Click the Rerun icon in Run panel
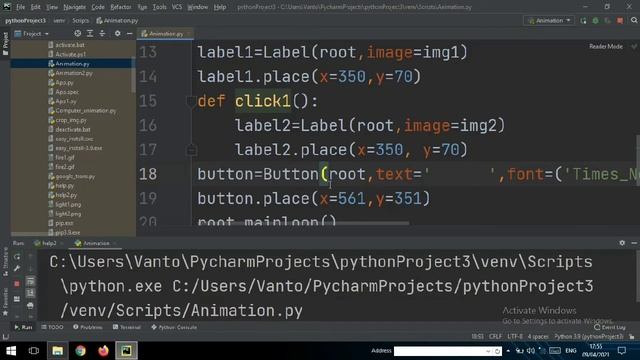Image resolution: width=640 pixels, height=360 pixels. 17,256
